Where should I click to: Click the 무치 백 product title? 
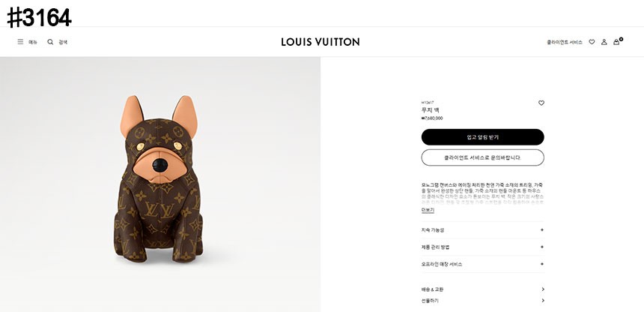point(431,110)
